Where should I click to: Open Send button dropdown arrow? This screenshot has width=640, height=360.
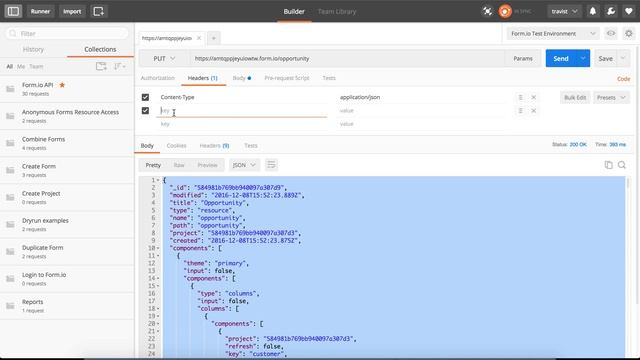(x=583, y=58)
